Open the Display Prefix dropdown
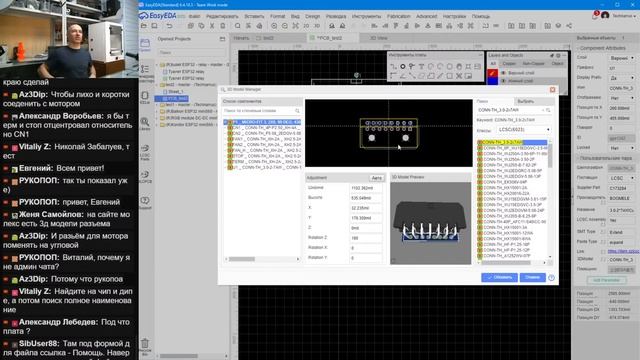640x360 pixels. pyautogui.click(x=622, y=78)
